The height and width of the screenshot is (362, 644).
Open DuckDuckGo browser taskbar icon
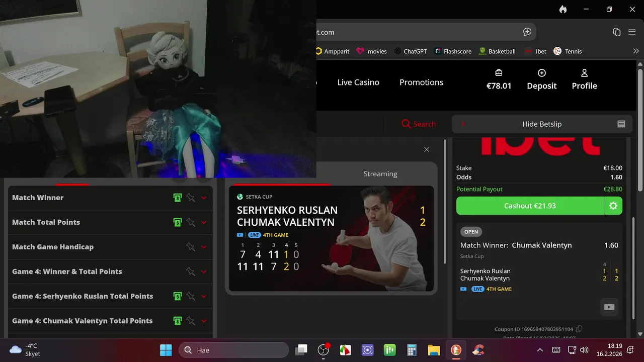(x=456, y=350)
